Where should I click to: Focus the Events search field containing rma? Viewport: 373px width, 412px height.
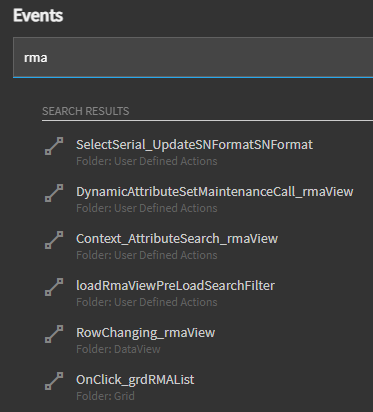(x=193, y=57)
